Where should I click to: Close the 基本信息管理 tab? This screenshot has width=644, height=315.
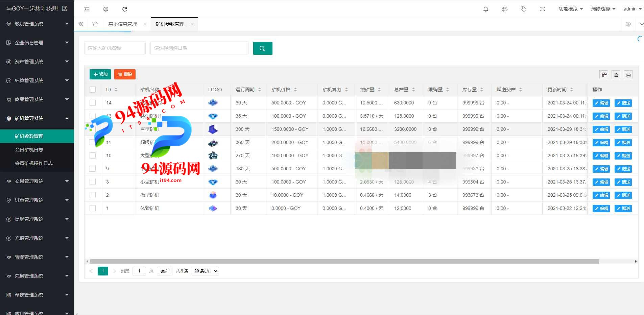[x=145, y=24]
